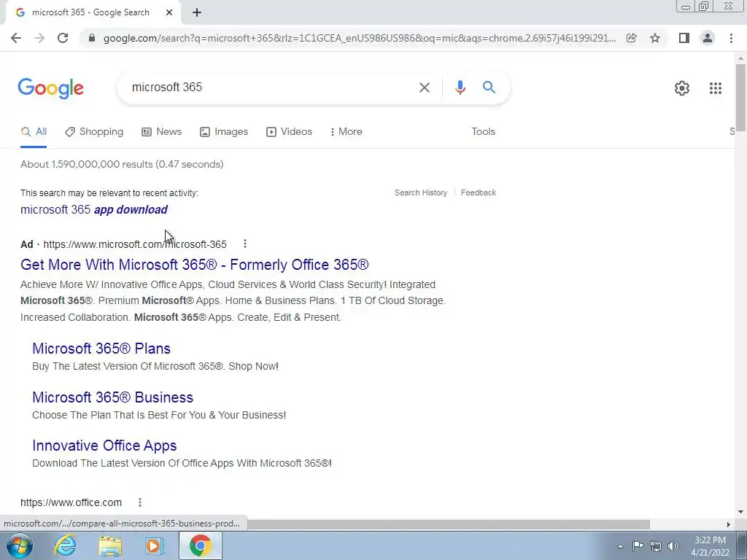This screenshot has height=560, width=747.
Task: Click the Feedback link
Action: (479, 192)
